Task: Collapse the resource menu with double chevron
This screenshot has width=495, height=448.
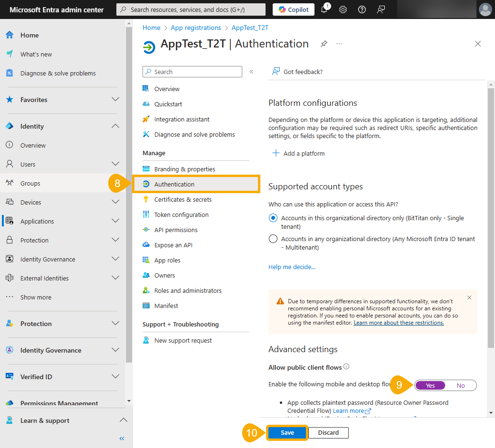Action: (251, 72)
